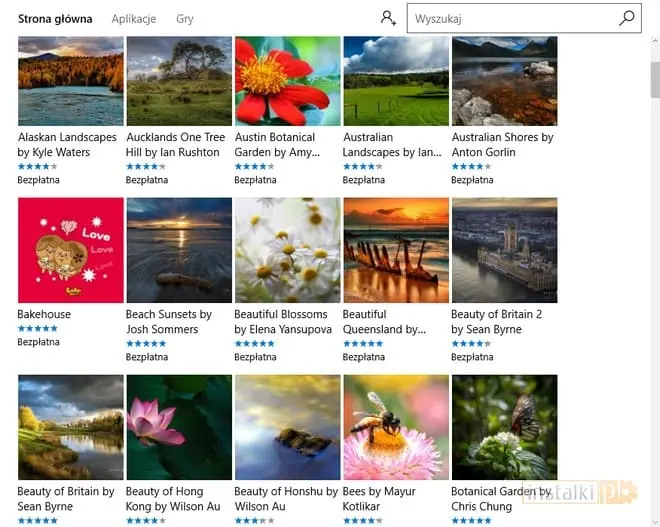660x527 pixels.
Task: Open the Aucklands One Tree Hill thumbnail
Action: [179, 81]
